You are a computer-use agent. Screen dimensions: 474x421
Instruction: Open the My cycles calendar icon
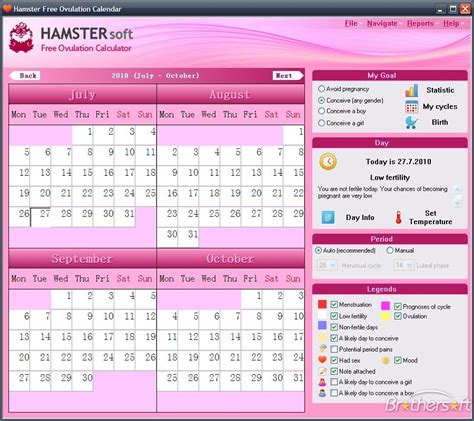point(412,107)
